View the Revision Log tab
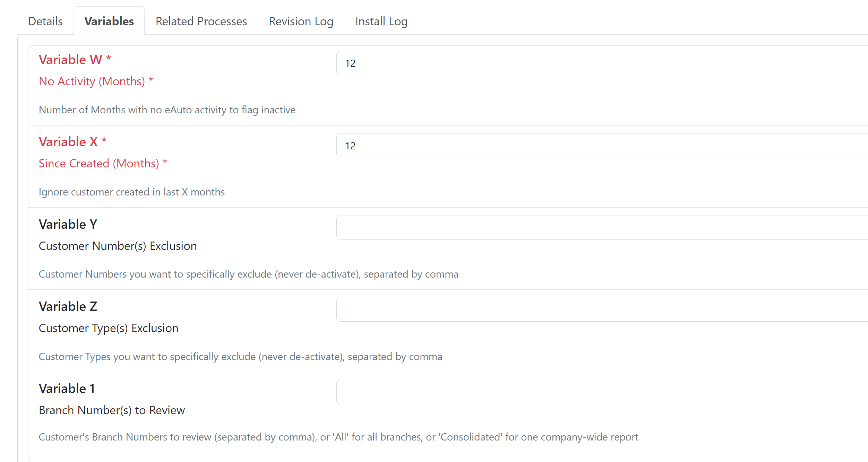 [x=301, y=21]
